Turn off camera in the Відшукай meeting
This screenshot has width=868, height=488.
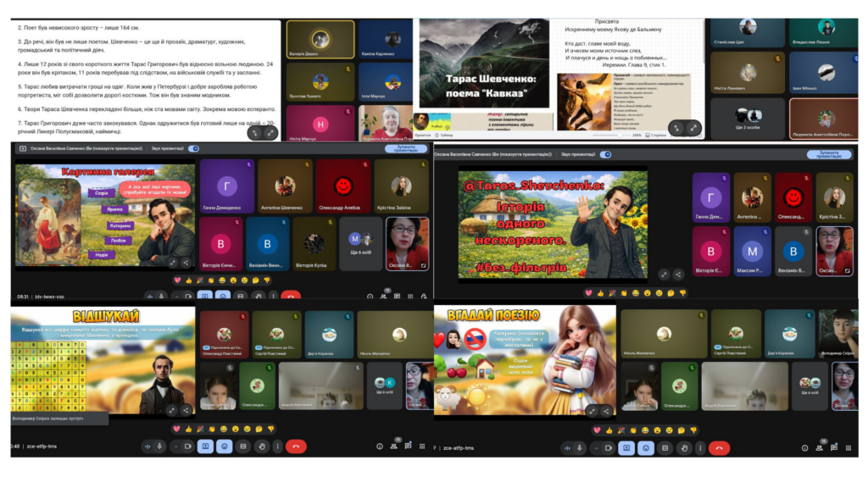pyautogui.click(x=188, y=446)
